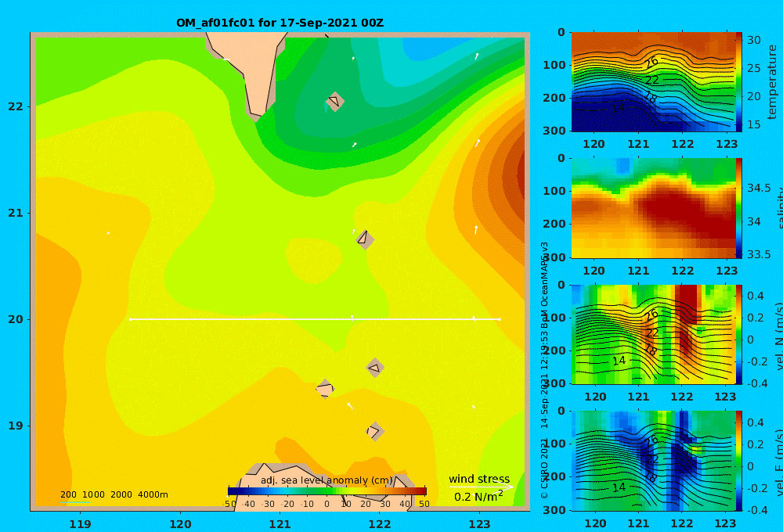
Task: Click the 34.5 tick on salinity colorbar
Action: pos(759,188)
